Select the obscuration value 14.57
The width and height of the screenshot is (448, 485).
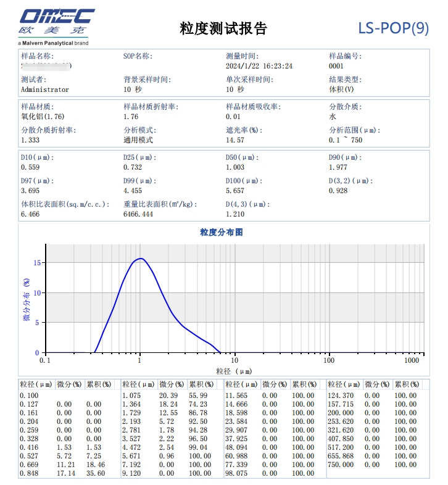(234, 140)
